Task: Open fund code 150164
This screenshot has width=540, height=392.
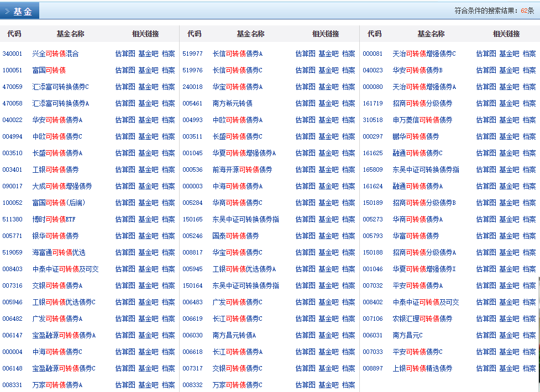Action: (x=192, y=285)
